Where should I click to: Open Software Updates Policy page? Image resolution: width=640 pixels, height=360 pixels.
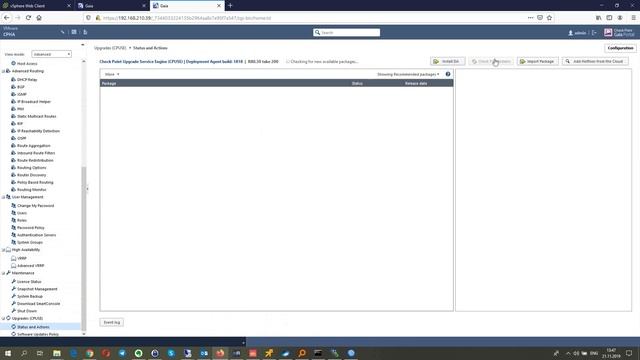coord(38,334)
